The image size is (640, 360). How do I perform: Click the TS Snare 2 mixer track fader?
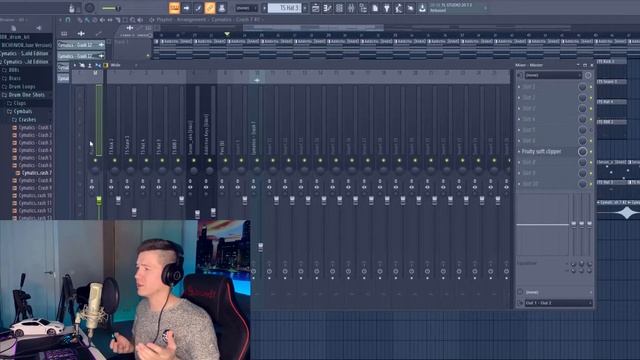coord(134,212)
